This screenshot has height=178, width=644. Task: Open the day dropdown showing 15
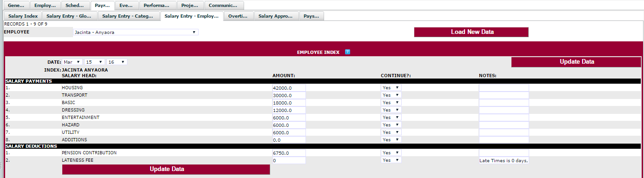click(x=94, y=62)
